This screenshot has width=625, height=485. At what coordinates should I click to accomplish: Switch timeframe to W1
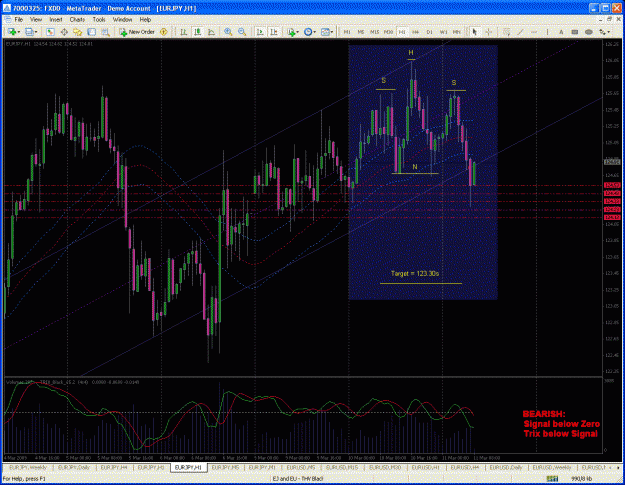(443, 32)
